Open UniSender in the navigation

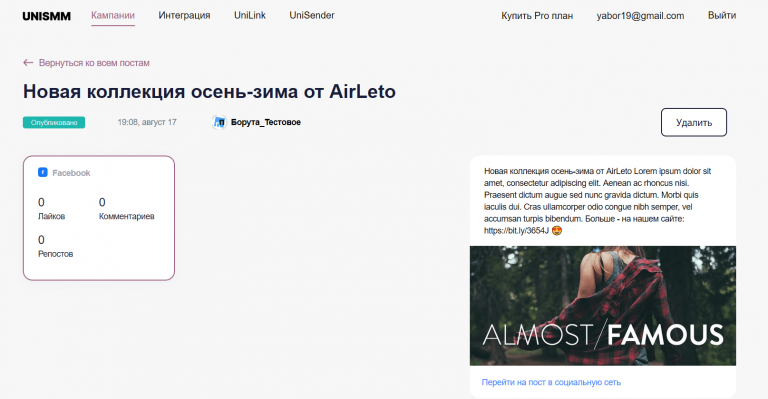[x=312, y=15]
